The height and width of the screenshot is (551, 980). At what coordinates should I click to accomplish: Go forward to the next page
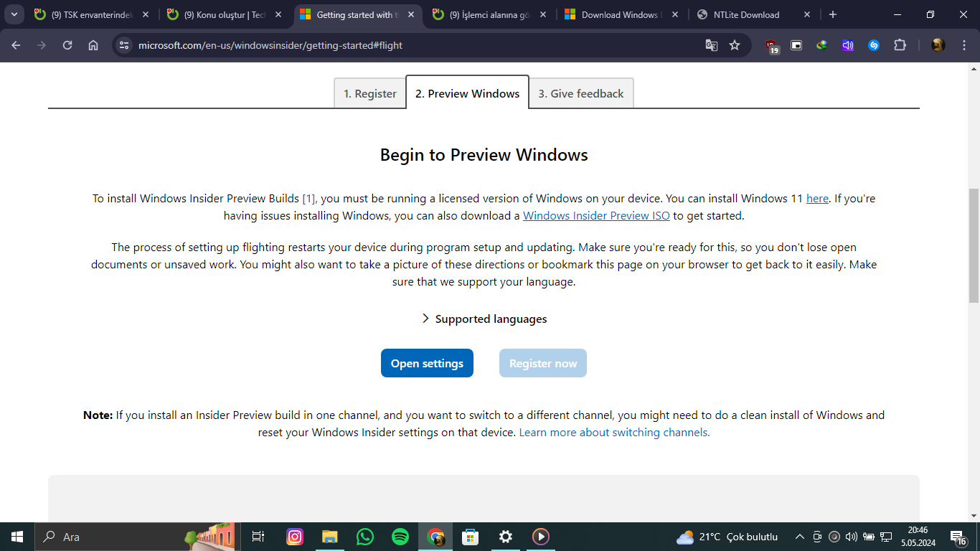click(42, 45)
